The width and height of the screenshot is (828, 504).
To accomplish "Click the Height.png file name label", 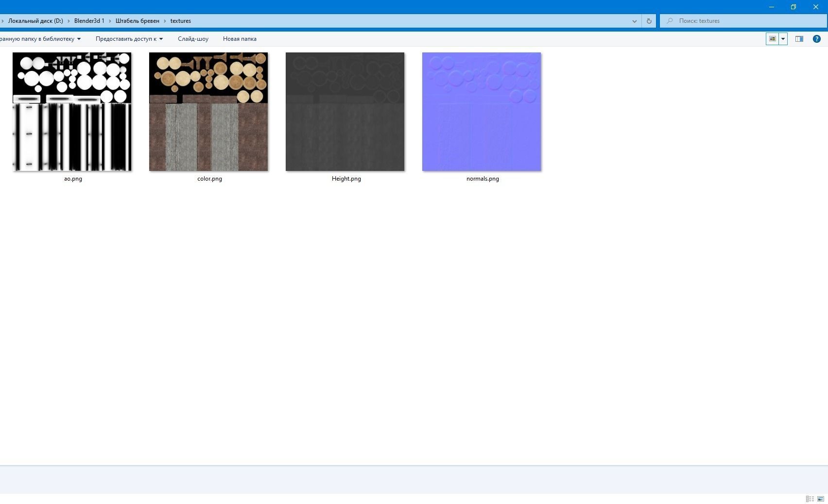I will click(346, 179).
